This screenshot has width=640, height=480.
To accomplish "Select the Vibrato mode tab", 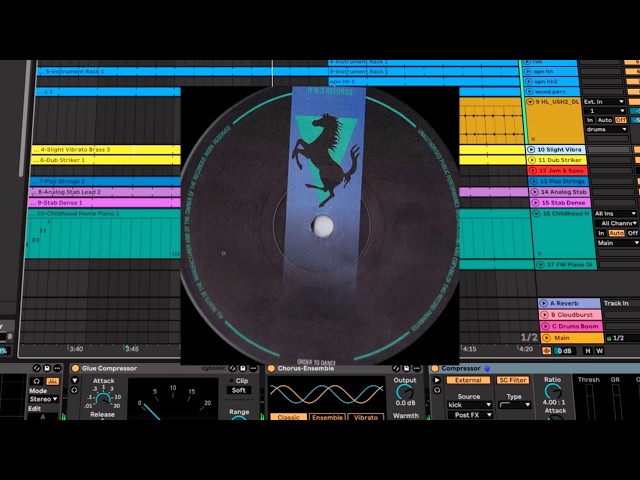I will pos(366,417).
